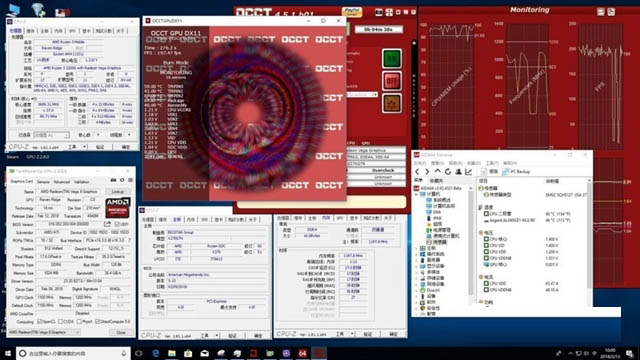Open GPU selection dropdown in GPU-Z
The width and height of the screenshot is (640, 360).
coord(44,332)
